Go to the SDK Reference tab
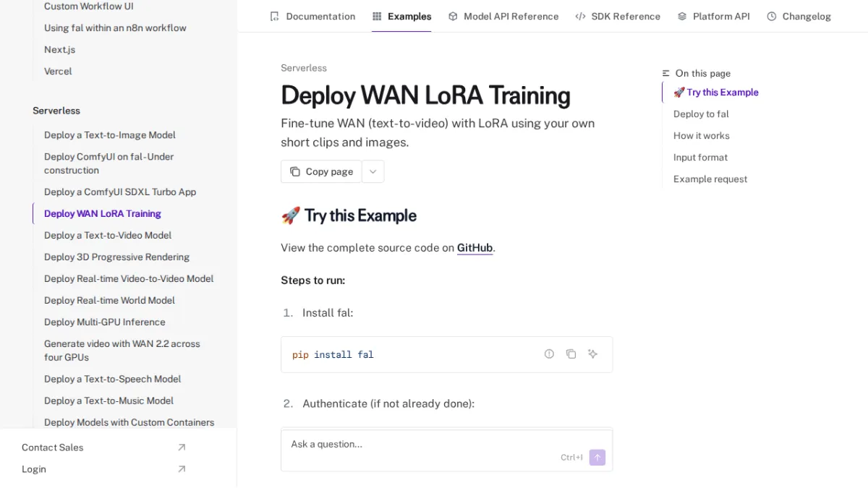This screenshot has width=868, height=488. (x=618, y=16)
